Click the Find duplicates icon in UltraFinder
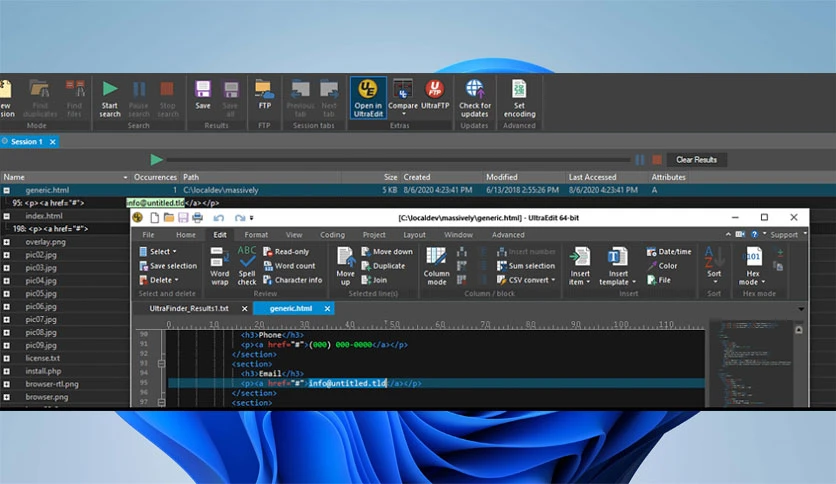The width and height of the screenshot is (836, 484). (40, 99)
